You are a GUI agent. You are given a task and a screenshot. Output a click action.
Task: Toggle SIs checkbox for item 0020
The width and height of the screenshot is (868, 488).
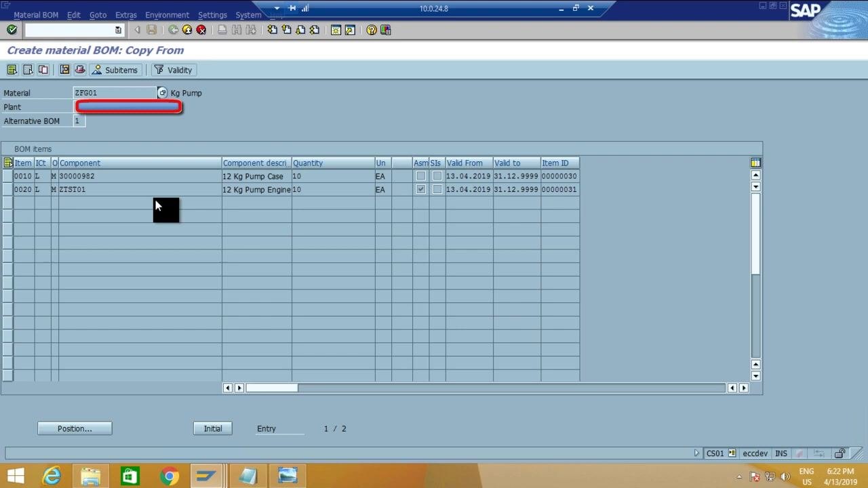pos(437,190)
